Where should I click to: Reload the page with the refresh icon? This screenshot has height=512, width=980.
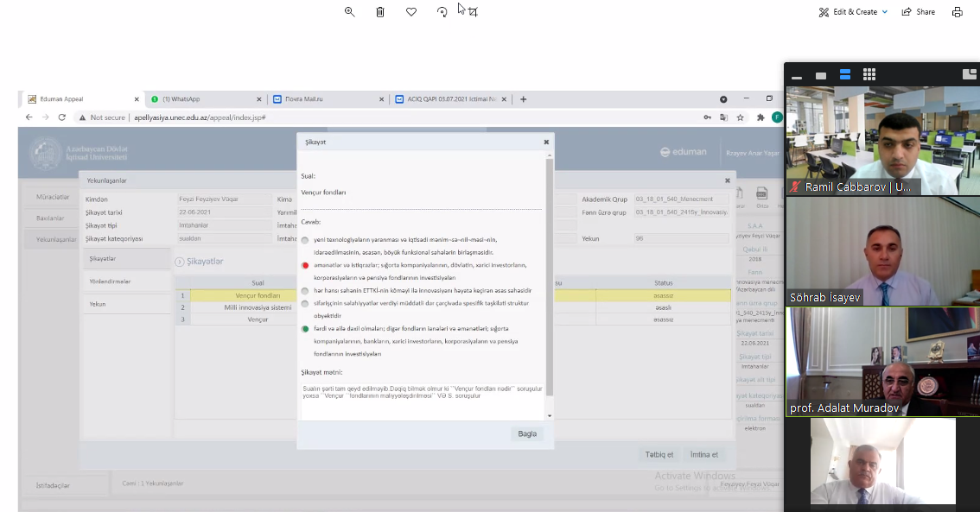[x=62, y=117]
